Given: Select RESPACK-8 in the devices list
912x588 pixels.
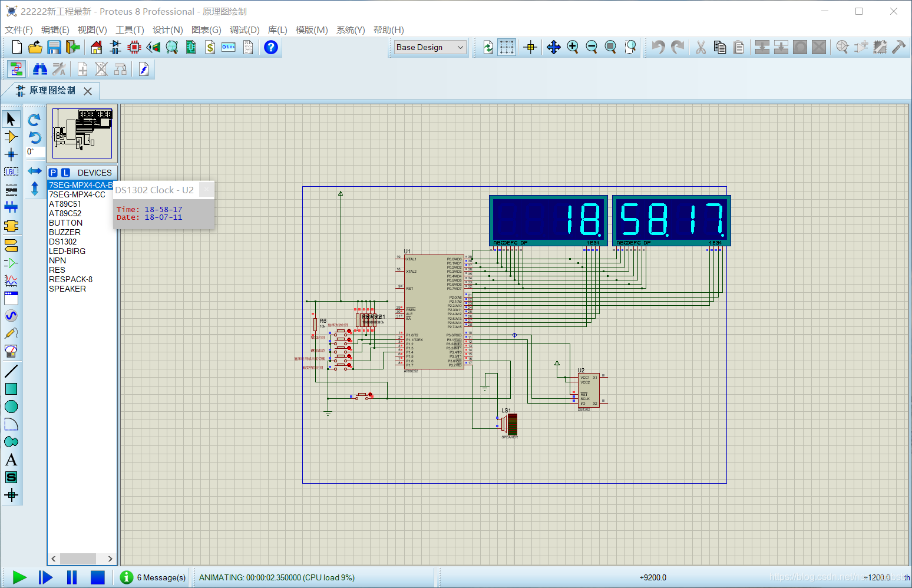Looking at the screenshot, I should 71,279.
